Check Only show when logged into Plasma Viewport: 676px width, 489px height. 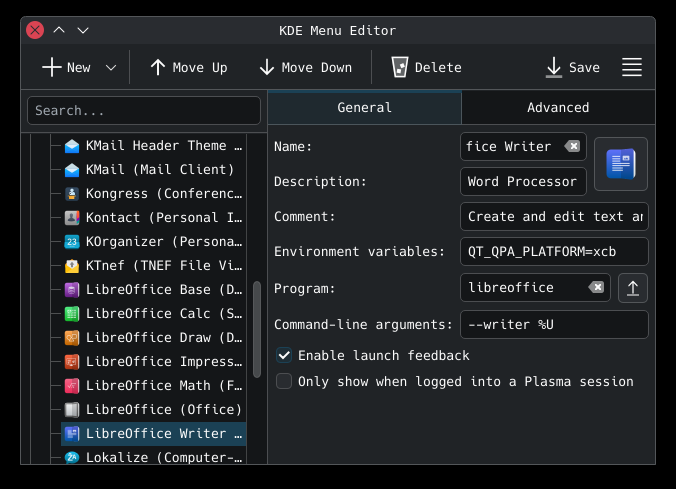[x=285, y=381]
